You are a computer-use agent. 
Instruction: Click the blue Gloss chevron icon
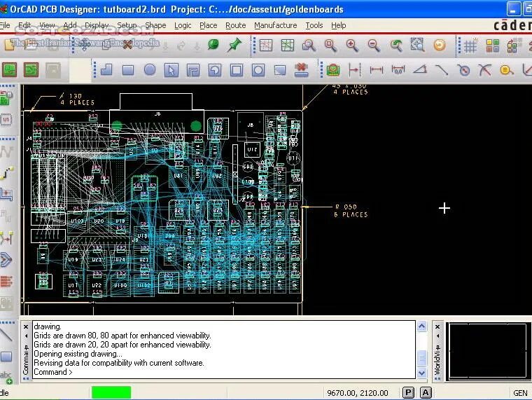click(x=6, y=260)
